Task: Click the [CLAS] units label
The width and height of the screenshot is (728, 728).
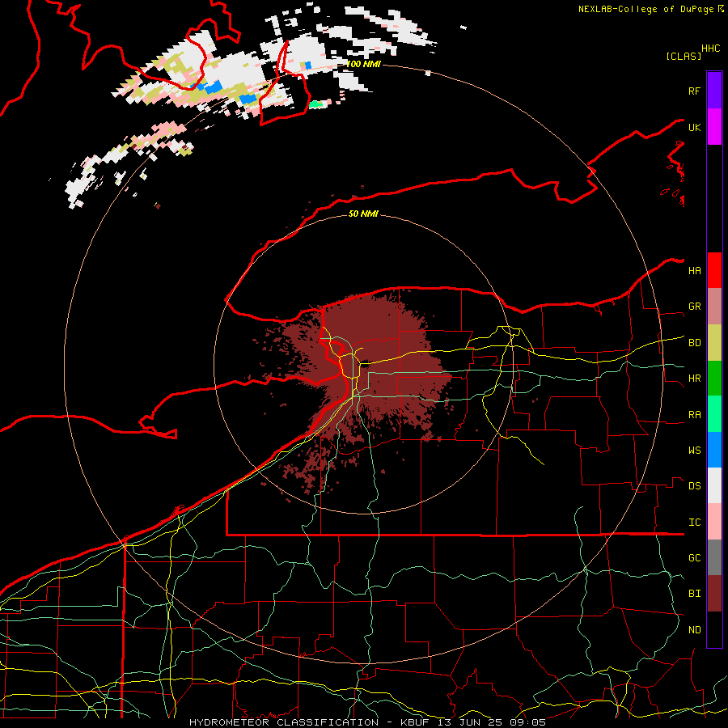Action: pos(684,56)
